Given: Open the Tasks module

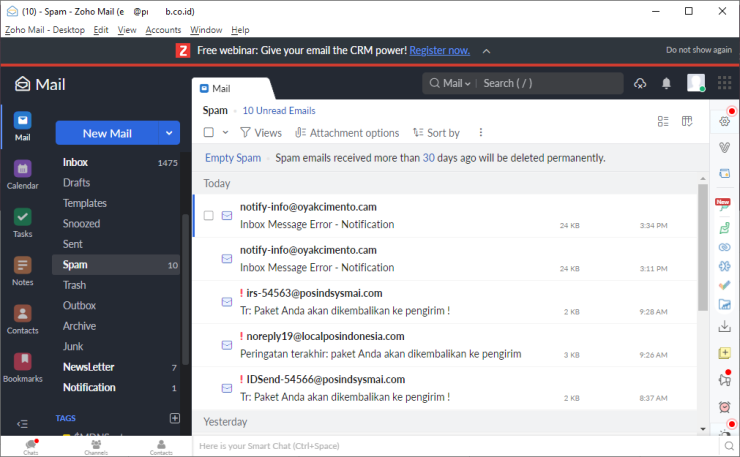Looking at the screenshot, I should (22, 222).
